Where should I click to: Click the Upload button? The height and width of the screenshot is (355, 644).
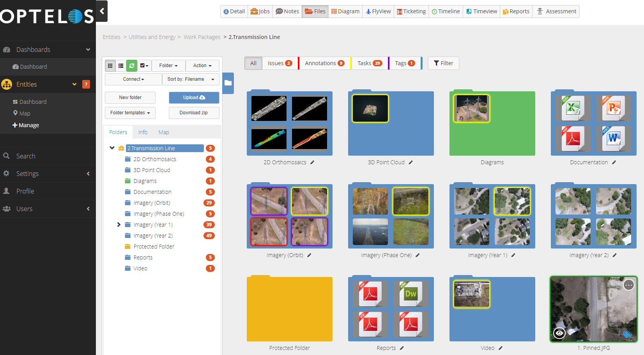[x=194, y=98]
